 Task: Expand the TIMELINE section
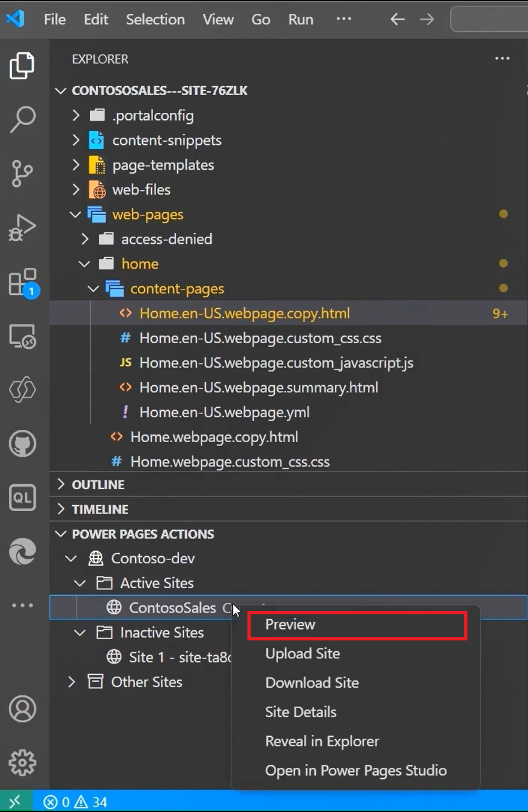pos(61,510)
